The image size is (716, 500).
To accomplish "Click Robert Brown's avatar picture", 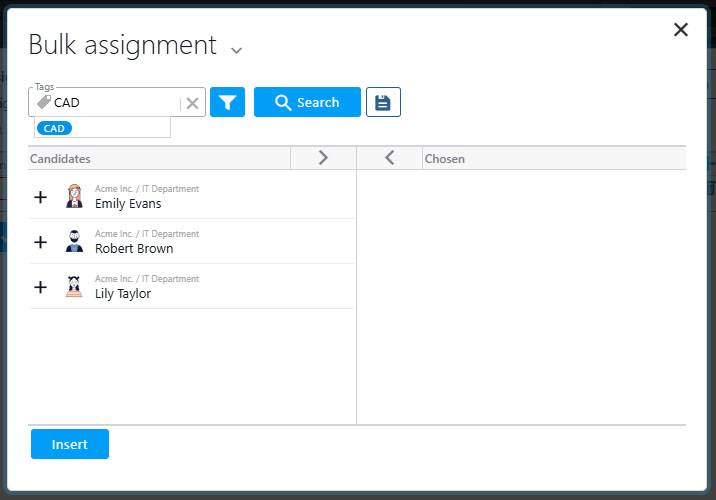I will tap(74, 241).
